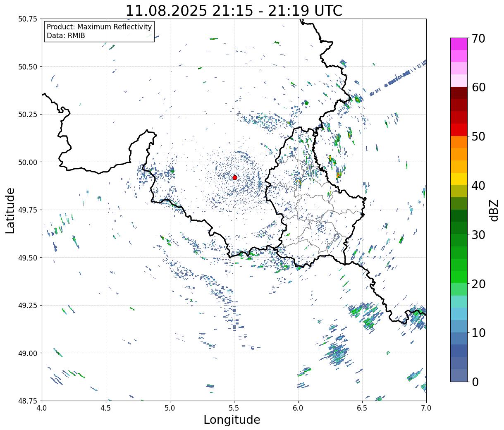Click the latitude tick label 49.00
Image resolution: width=504 pixels, height=430 pixels.
click(28, 353)
